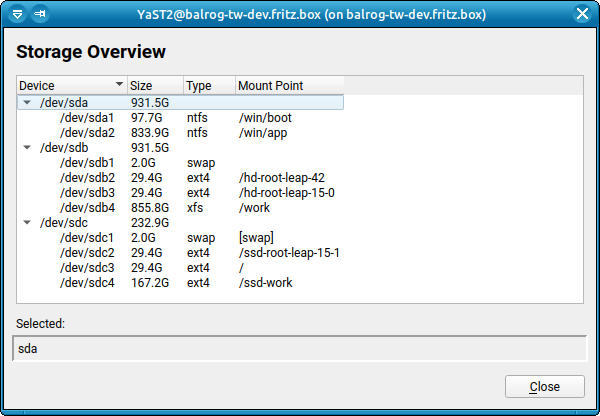The image size is (600, 416).
Task: Sort by the Device column header
Action: click(x=70, y=86)
